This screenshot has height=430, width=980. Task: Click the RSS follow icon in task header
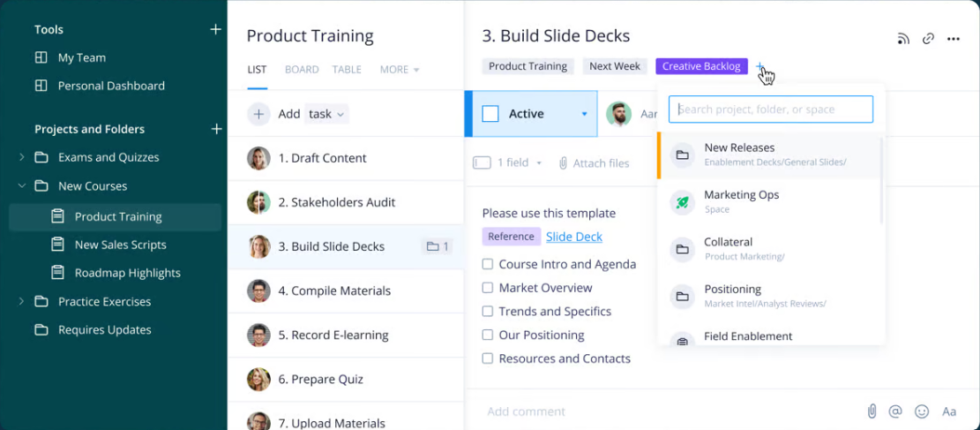[x=903, y=39]
